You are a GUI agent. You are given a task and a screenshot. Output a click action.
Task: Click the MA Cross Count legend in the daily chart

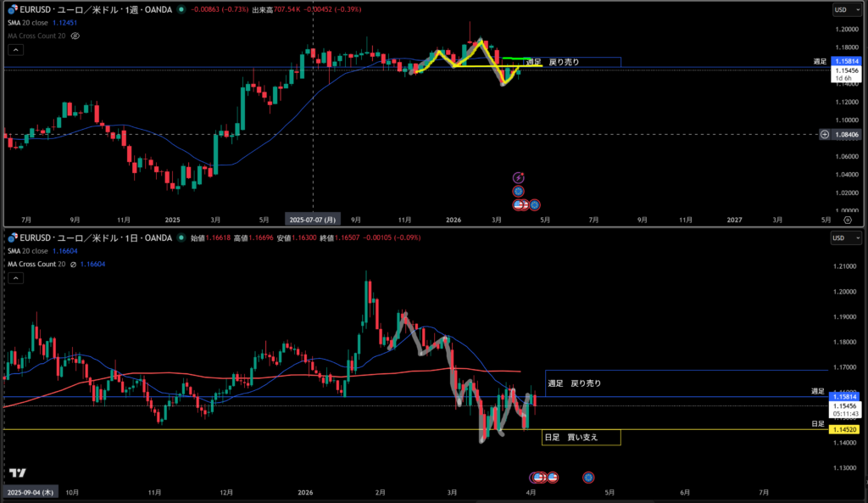36,265
